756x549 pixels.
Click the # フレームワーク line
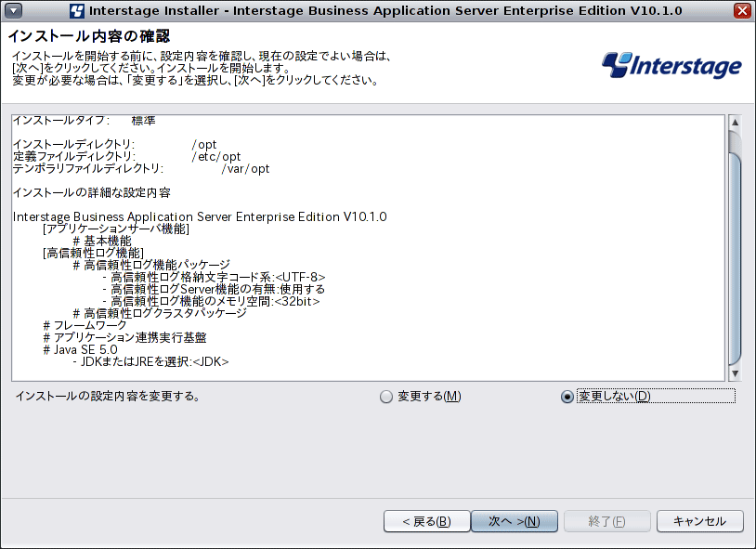tap(85, 326)
